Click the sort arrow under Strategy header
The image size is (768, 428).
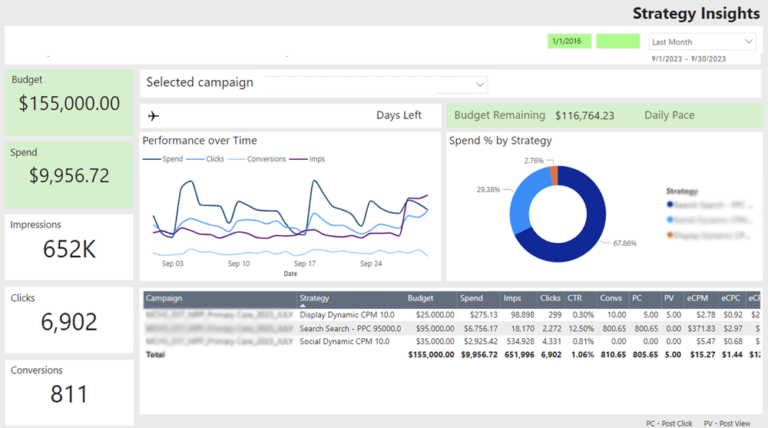pyautogui.click(x=302, y=306)
